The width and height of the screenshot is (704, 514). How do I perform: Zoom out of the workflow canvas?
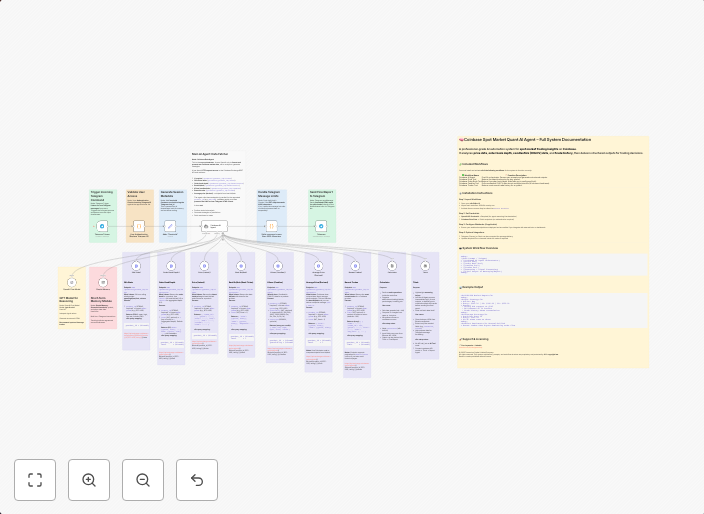[x=143, y=480]
